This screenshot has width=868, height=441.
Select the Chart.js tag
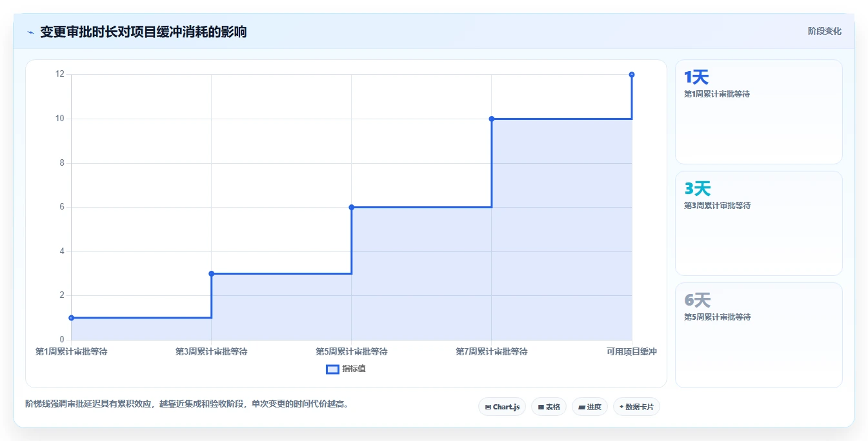[x=502, y=407]
